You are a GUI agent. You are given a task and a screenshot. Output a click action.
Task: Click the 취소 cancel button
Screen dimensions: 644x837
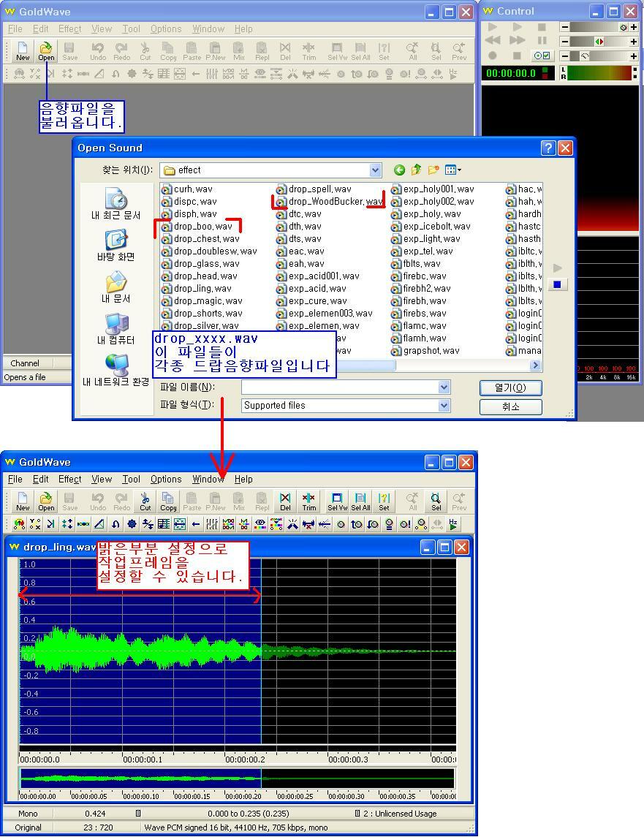click(x=510, y=406)
